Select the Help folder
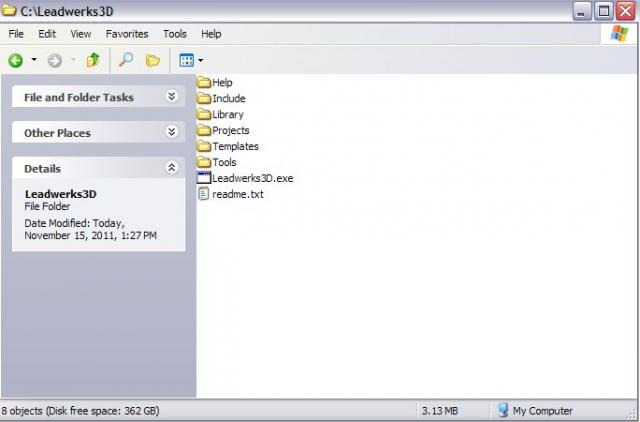The width and height of the screenshot is (640, 422). 221,82
